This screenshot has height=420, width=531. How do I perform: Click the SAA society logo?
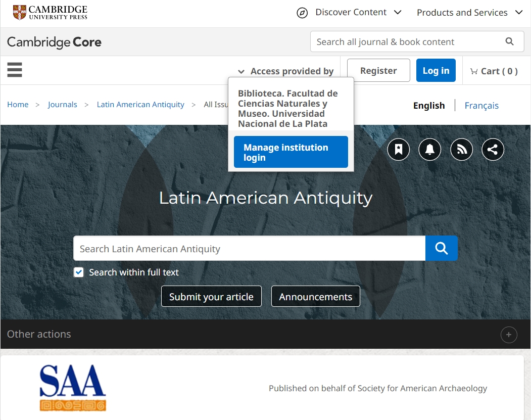click(x=73, y=388)
